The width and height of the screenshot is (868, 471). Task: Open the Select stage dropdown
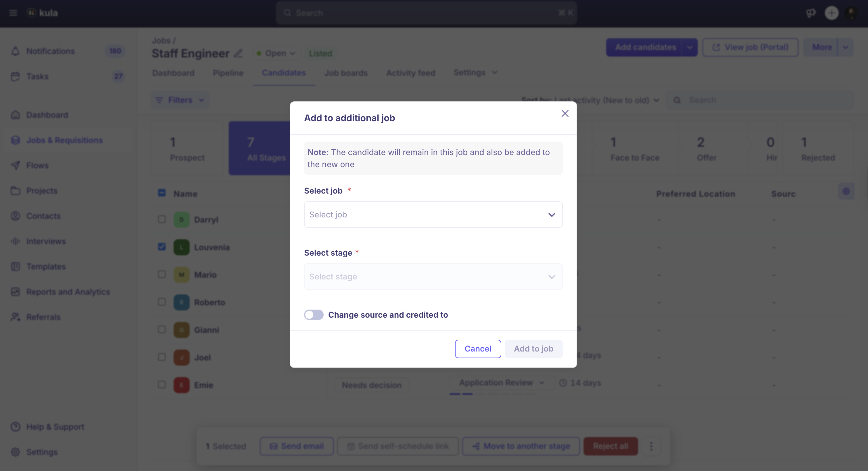click(x=433, y=276)
